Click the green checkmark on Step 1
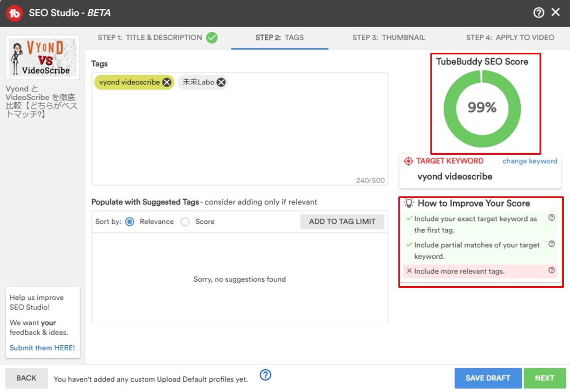Image resolution: width=570 pixels, height=392 pixels. tap(212, 37)
